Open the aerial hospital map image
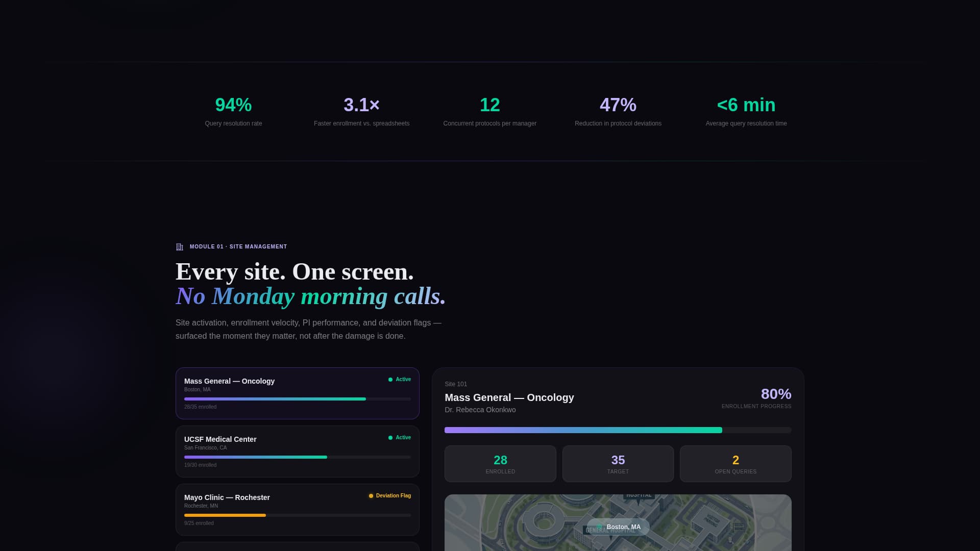Screen dimensions: 980x551 click(618, 523)
